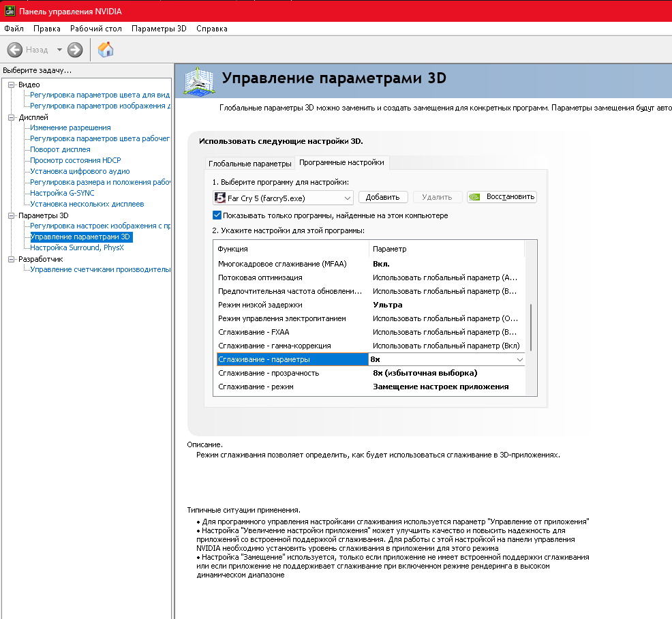
Task: Open Регулировка параметров цвета рабочего стола
Action: (x=100, y=138)
